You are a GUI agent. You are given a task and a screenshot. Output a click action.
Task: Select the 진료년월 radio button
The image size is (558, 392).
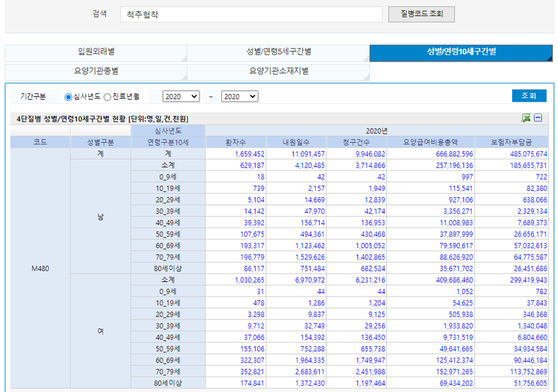point(107,97)
